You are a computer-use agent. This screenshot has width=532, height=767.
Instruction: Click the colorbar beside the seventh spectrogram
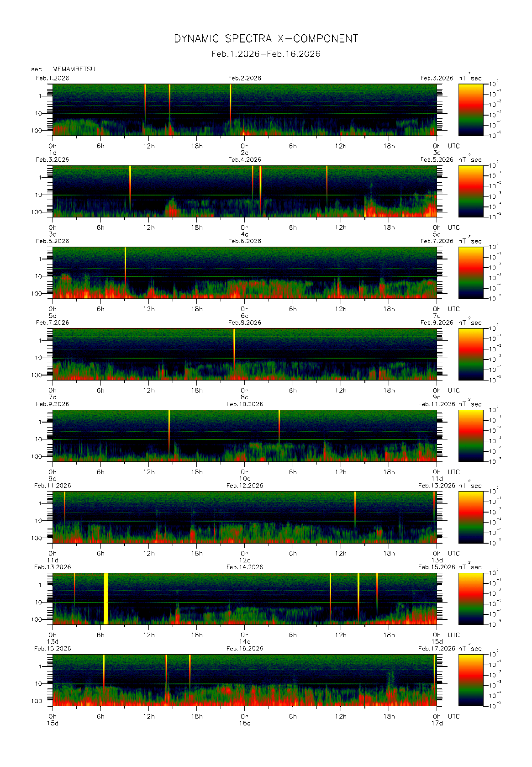pyautogui.click(x=470, y=598)
